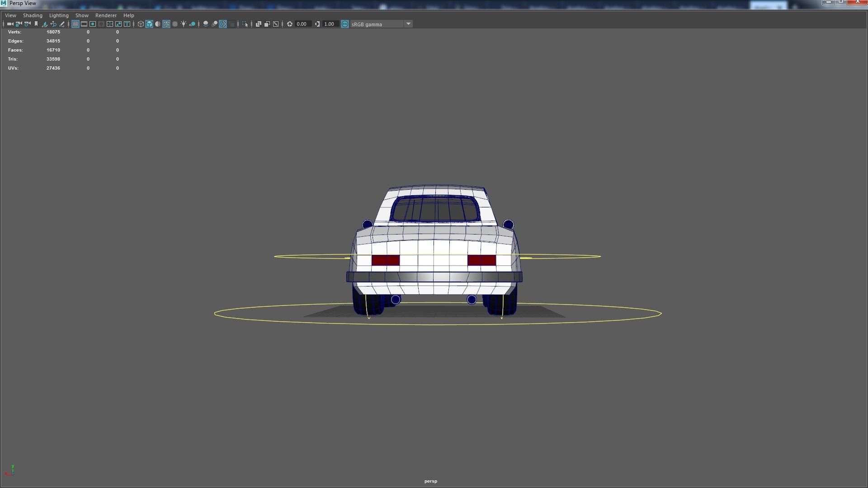Open the Show menu

82,15
